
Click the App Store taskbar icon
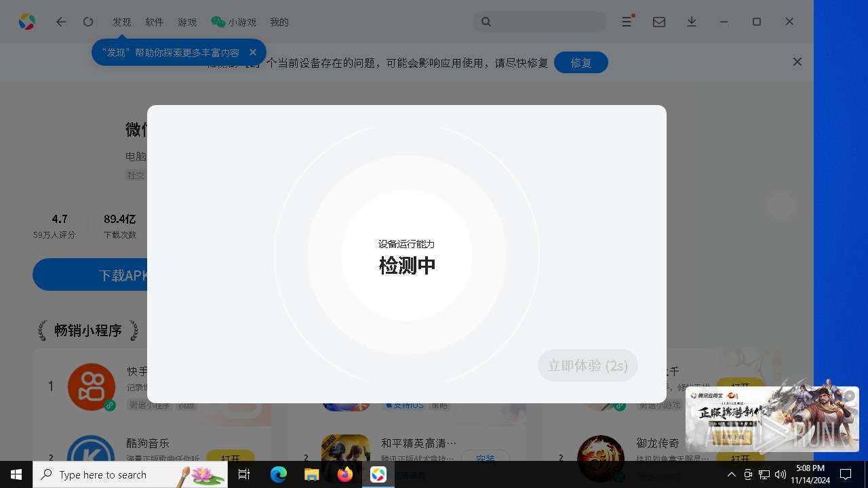(x=378, y=474)
